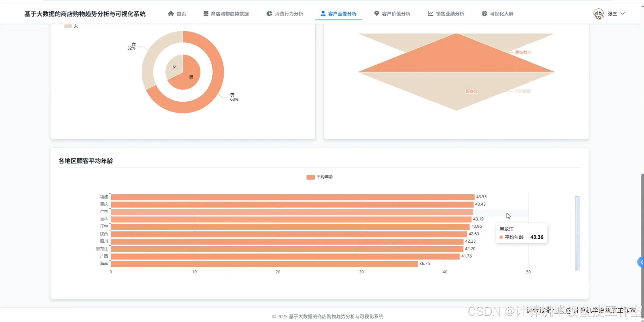Switch to the 消费行为分析 tab
This screenshot has height=322, width=644.
289,14
